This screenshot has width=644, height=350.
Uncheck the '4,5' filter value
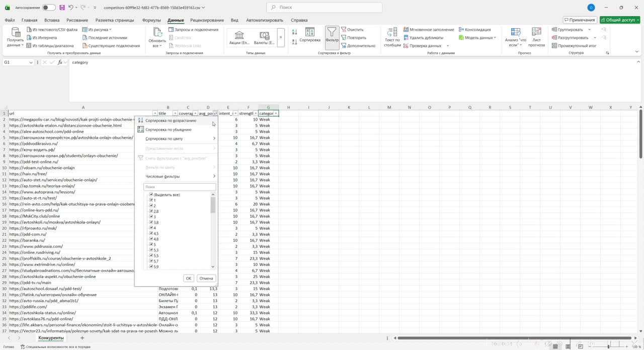pos(151,233)
